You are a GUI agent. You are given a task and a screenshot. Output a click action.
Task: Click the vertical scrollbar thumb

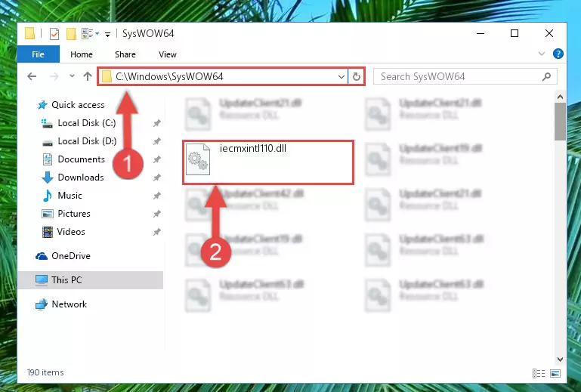pyautogui.click(x=560, y=122)
